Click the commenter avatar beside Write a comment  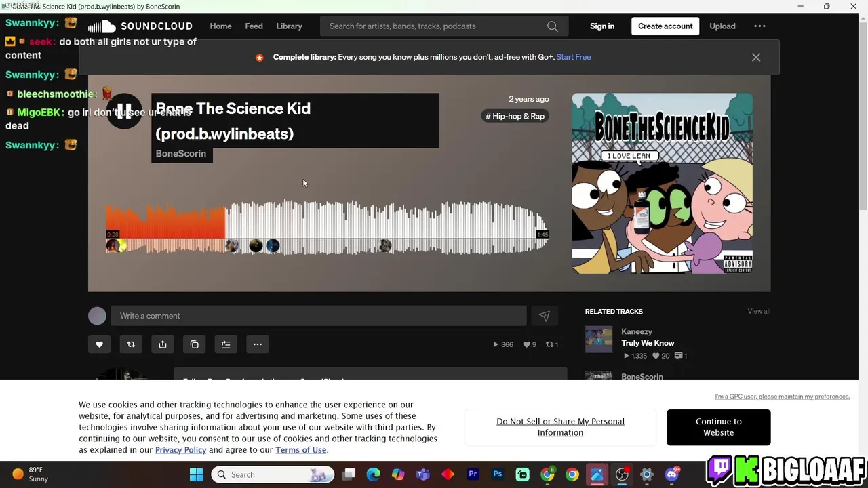pyautogui.click(x=97, y=316)
